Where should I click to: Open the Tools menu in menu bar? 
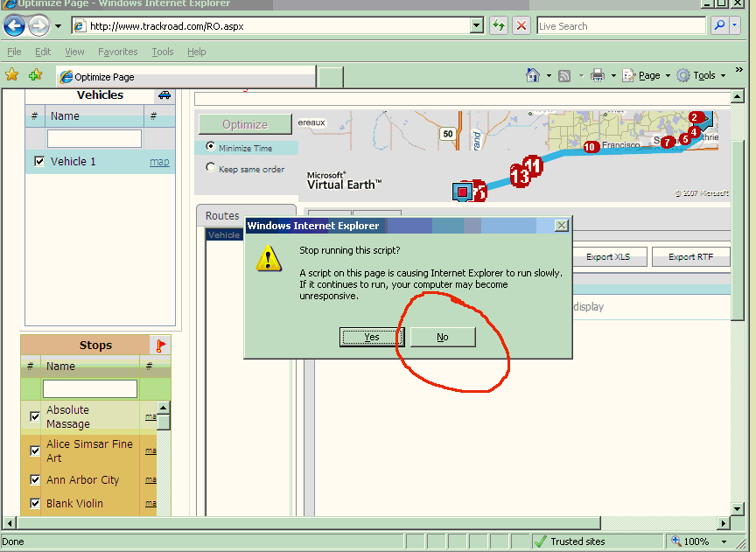point(163,52)
